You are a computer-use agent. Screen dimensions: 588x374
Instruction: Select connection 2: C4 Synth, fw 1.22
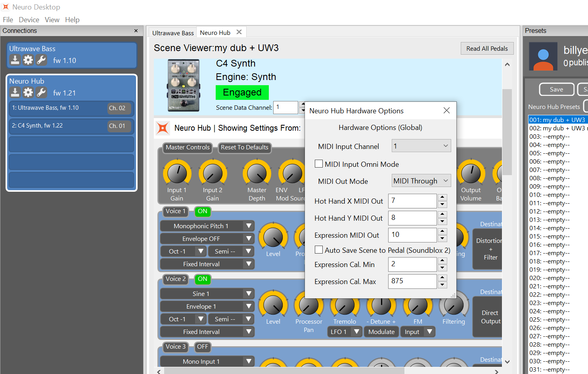[71, 126]
